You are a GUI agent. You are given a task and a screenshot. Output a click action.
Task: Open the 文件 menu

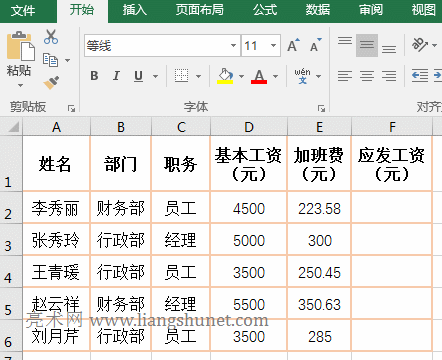click(x=23, y=10)
